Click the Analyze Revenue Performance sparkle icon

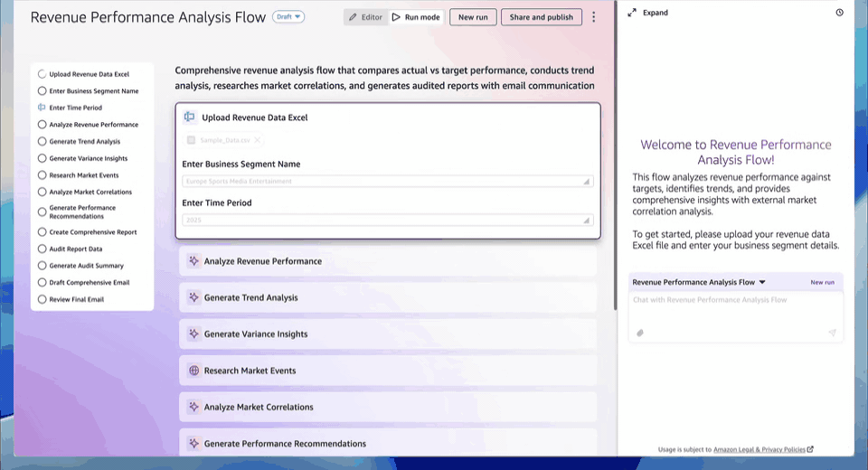193,260
